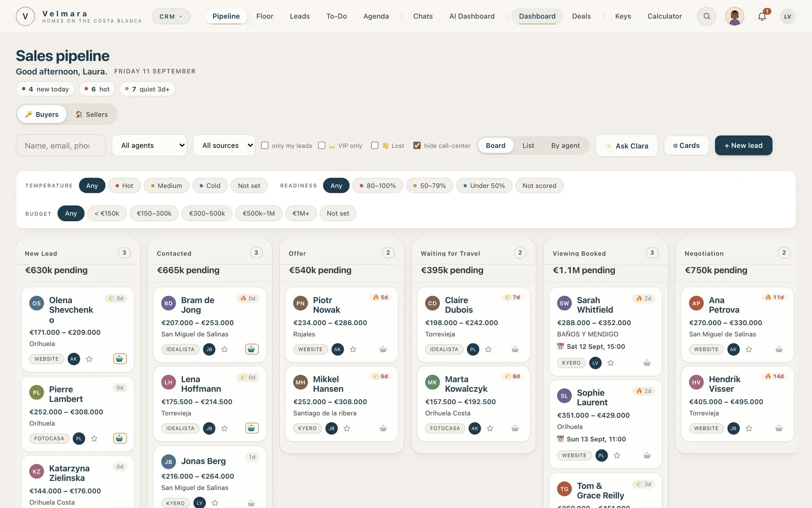This screenshot has height=508, width=812.
Task: Enable only my leads checkbox
Action: [x=265, y=145]
